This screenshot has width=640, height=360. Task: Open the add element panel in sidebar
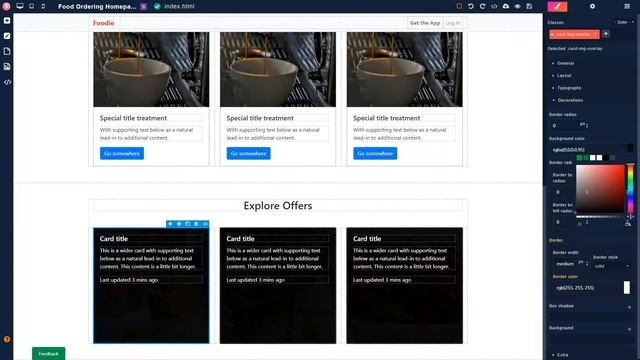coord(7,20)
